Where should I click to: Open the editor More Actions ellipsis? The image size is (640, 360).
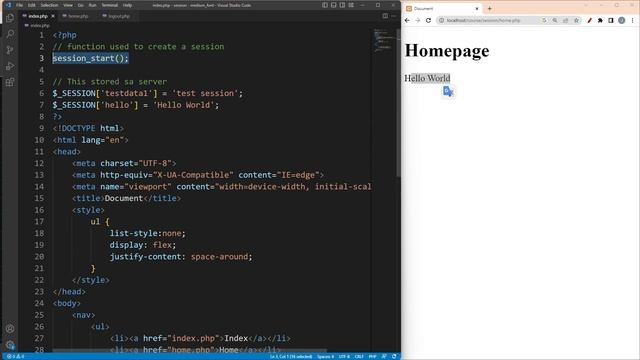[393, 16]
